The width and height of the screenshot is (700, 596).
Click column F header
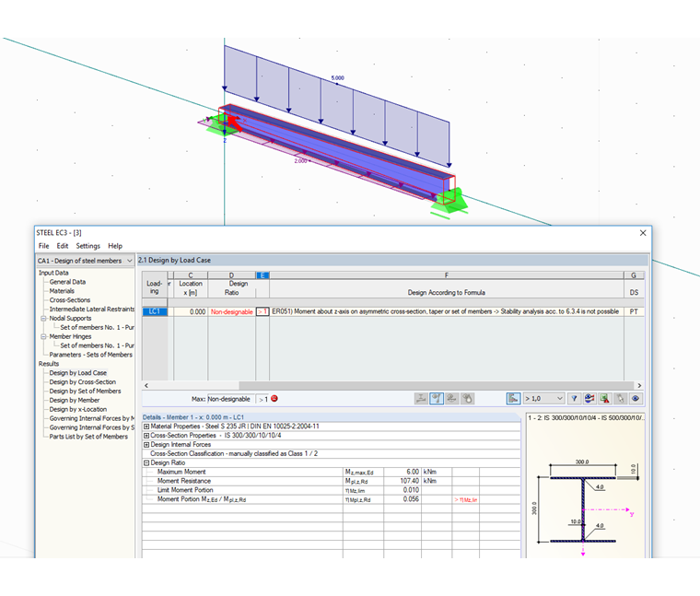(447, 275)
